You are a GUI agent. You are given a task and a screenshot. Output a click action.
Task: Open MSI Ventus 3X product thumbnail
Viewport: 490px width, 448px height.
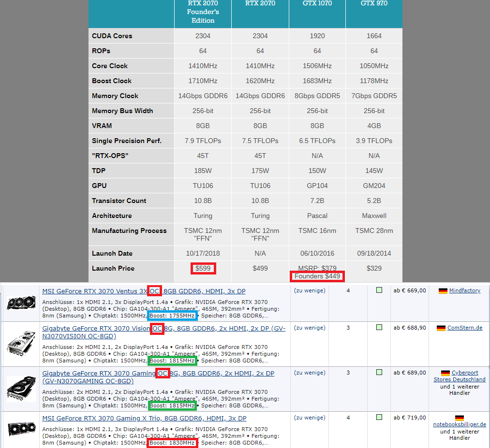tap(21, 303)
